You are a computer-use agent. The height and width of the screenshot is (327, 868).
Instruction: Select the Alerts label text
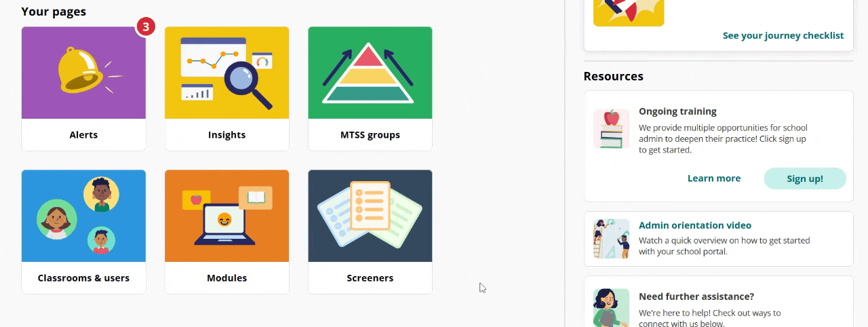[x=83, y=135]
